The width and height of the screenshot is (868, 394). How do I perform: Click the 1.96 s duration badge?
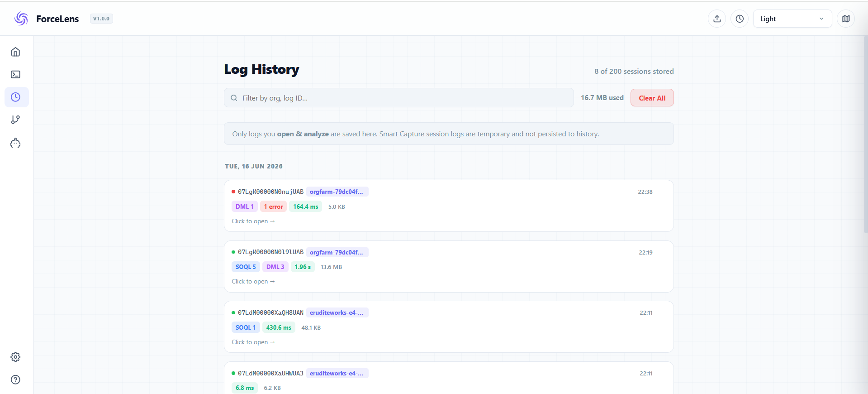(x=303, y=267)
